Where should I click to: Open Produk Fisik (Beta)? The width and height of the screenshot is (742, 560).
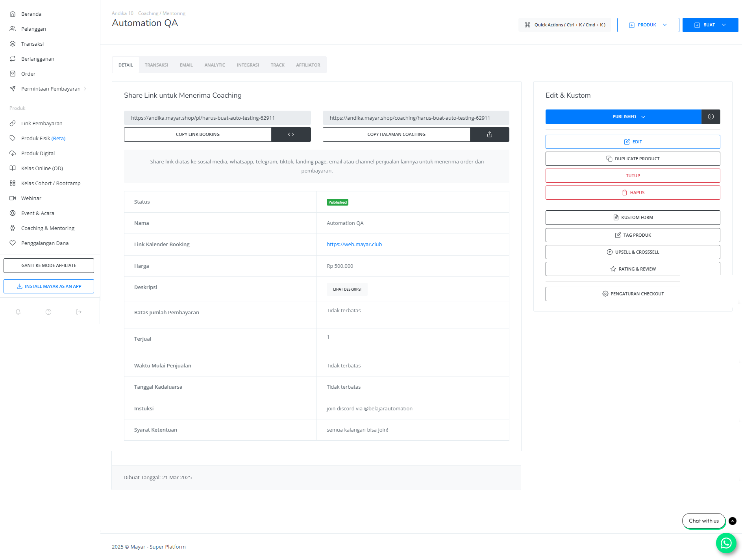(x=43, y=138)
